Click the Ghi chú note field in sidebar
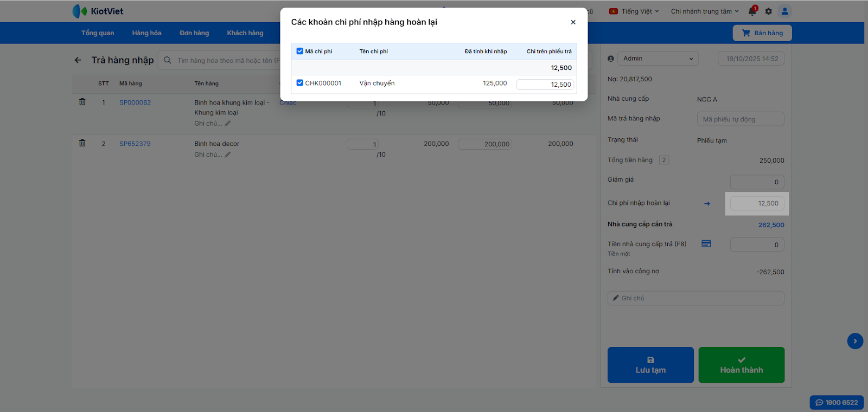Screen dimensions: 868x412 (x=696, y=298)
